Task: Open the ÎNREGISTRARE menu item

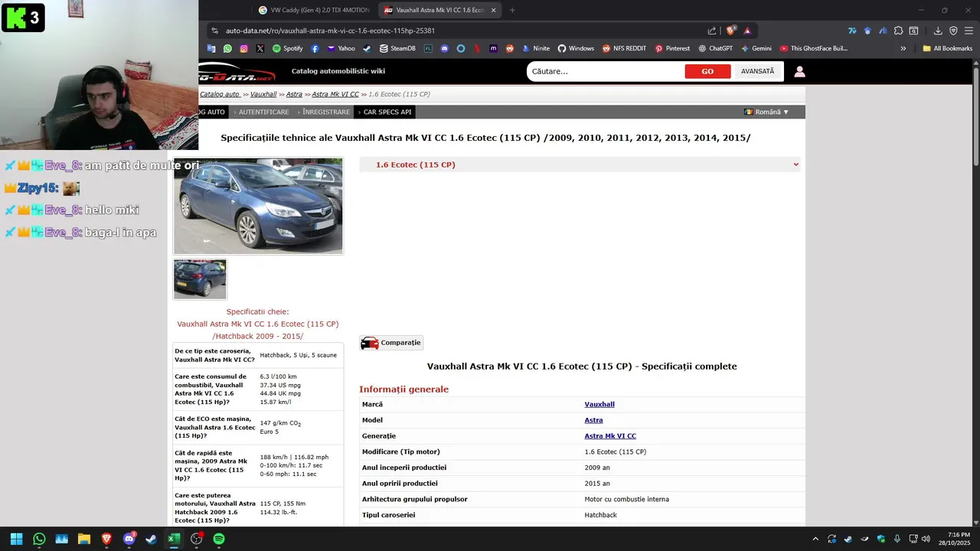Action: 325,112
